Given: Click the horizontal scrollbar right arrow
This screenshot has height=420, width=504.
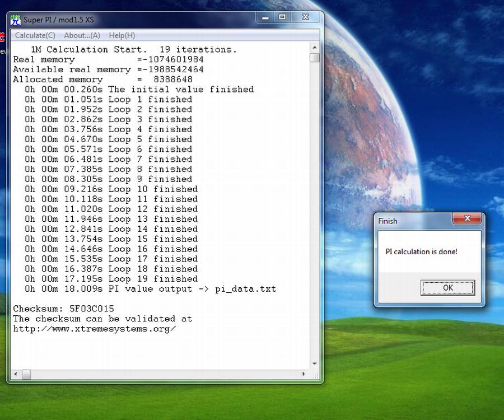Looking at the screenshot, I should click(x=304, y=374).
